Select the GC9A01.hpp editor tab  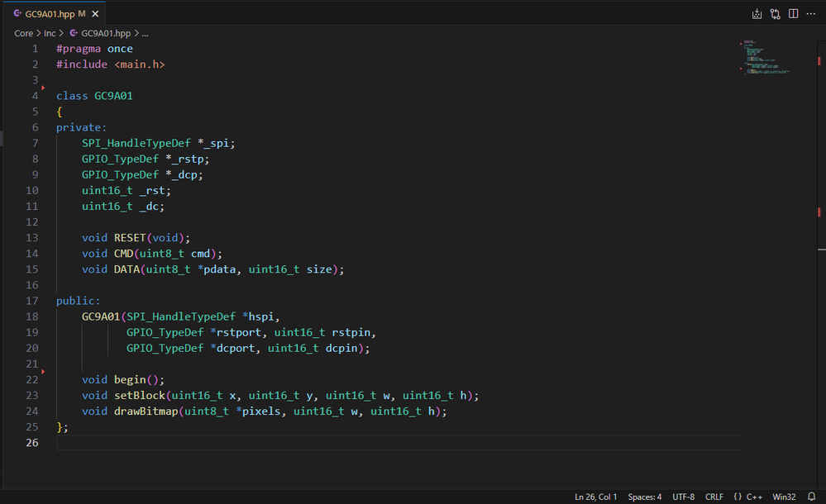pos(55,14)
